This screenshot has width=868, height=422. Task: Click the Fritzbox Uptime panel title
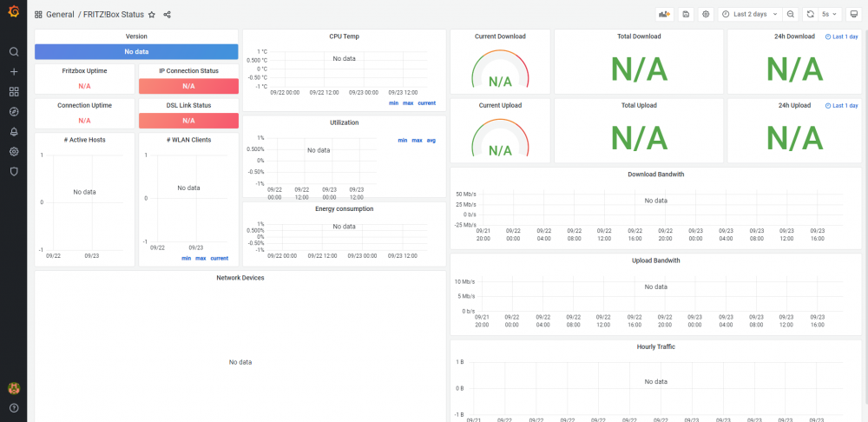coord(85,71)
